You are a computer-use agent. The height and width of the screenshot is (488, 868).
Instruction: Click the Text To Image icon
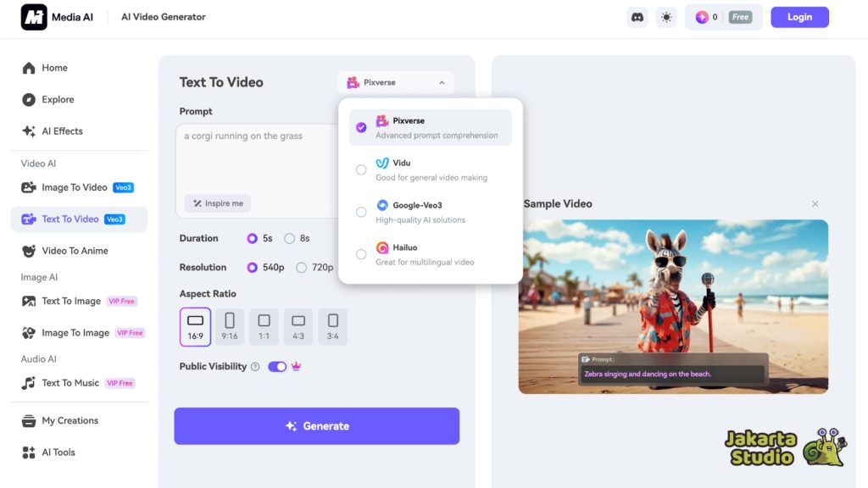[29, 301]
